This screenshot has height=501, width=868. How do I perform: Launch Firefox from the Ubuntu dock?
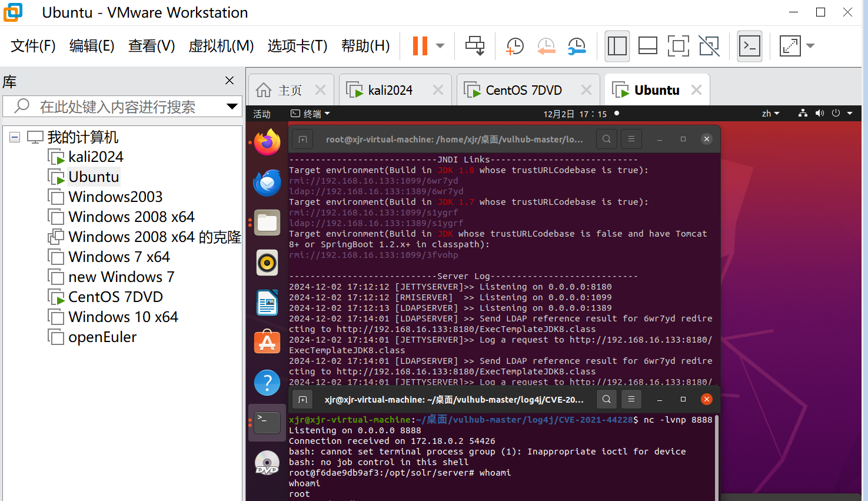(x=267, y=142)
